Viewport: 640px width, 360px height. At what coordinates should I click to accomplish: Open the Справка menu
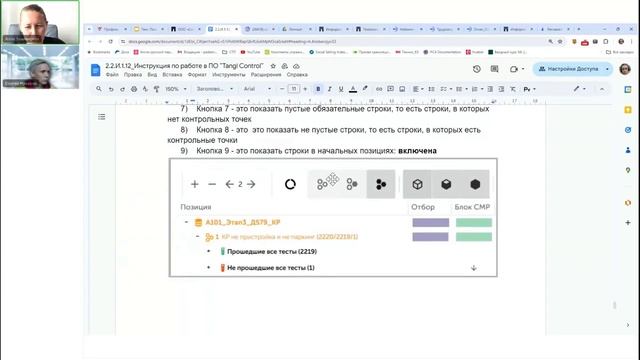tap(297, 75)
